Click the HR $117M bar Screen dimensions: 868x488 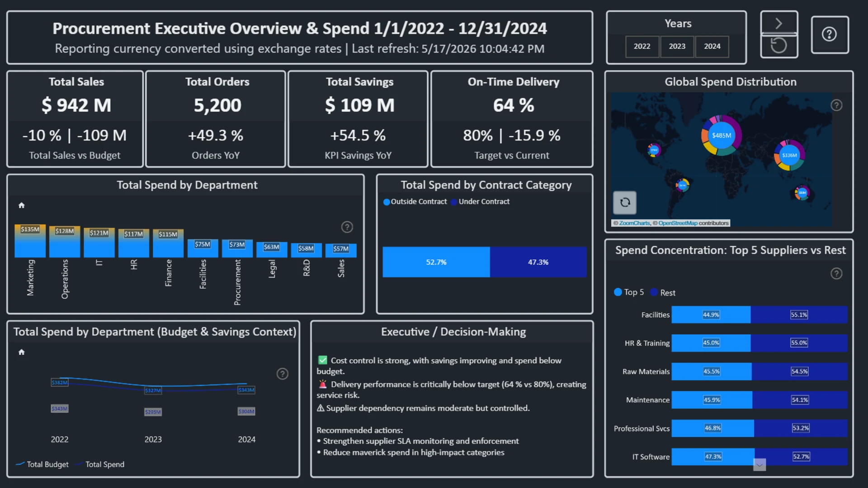coord(134,243)
